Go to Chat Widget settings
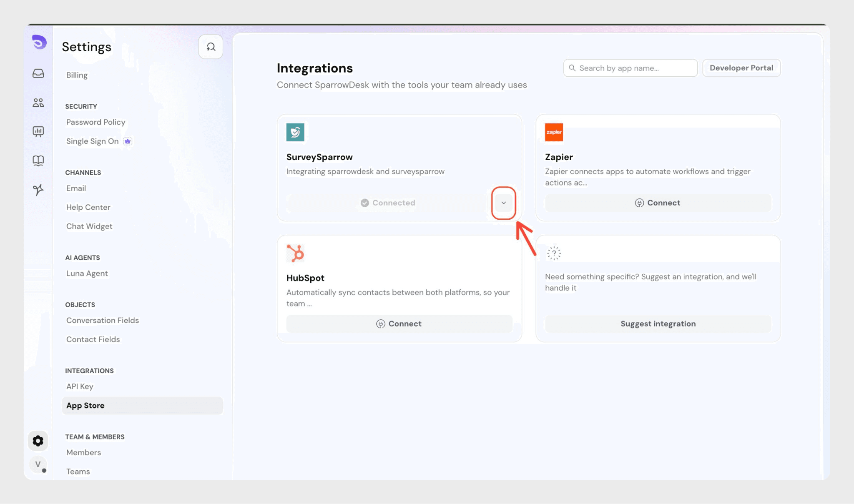The image size is (854, 504). click(x=89, y=226)
